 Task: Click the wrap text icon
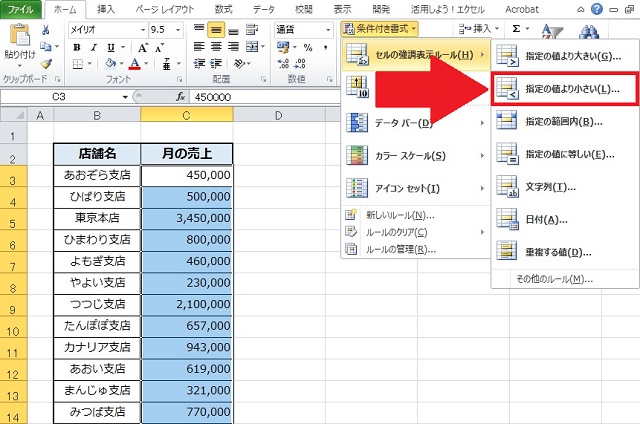tap(252, 29)
